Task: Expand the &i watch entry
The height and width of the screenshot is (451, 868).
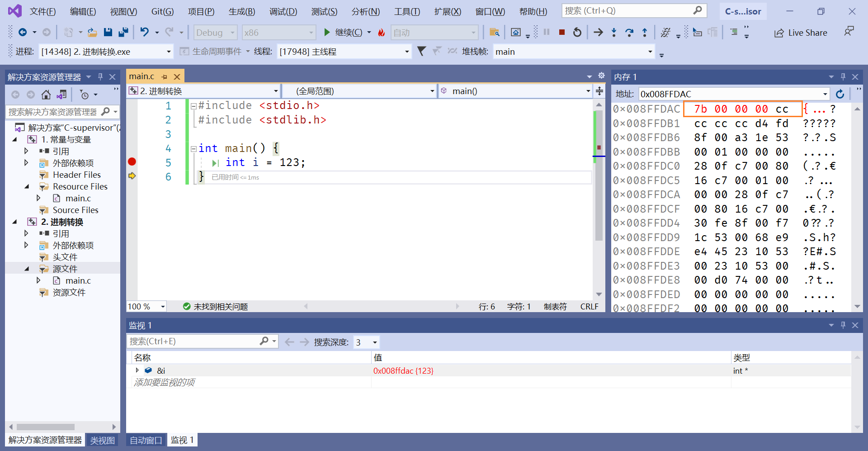Action: (x=137, y=370)
